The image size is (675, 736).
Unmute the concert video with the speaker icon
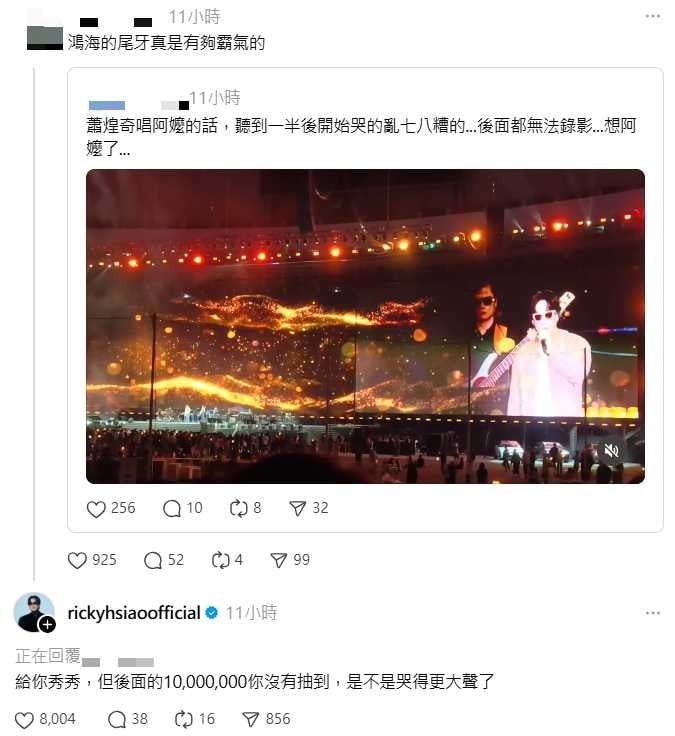pyautogui.click(x=611, y=452)
